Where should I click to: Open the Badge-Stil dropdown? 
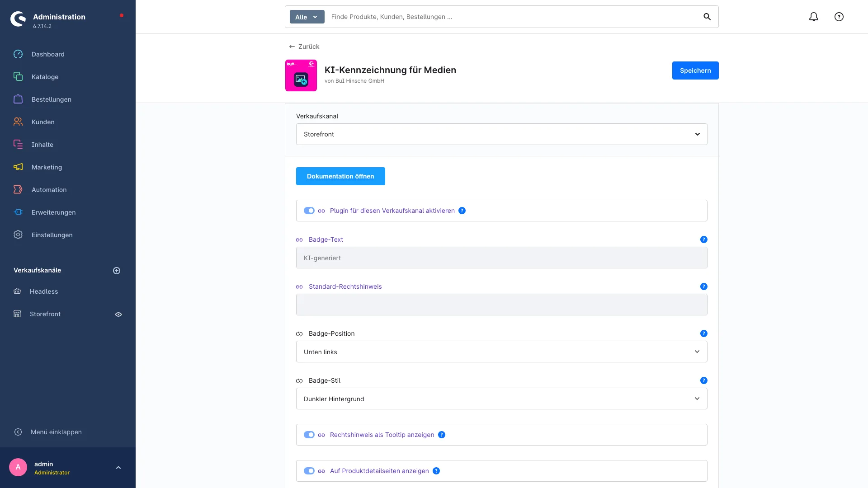502,399
